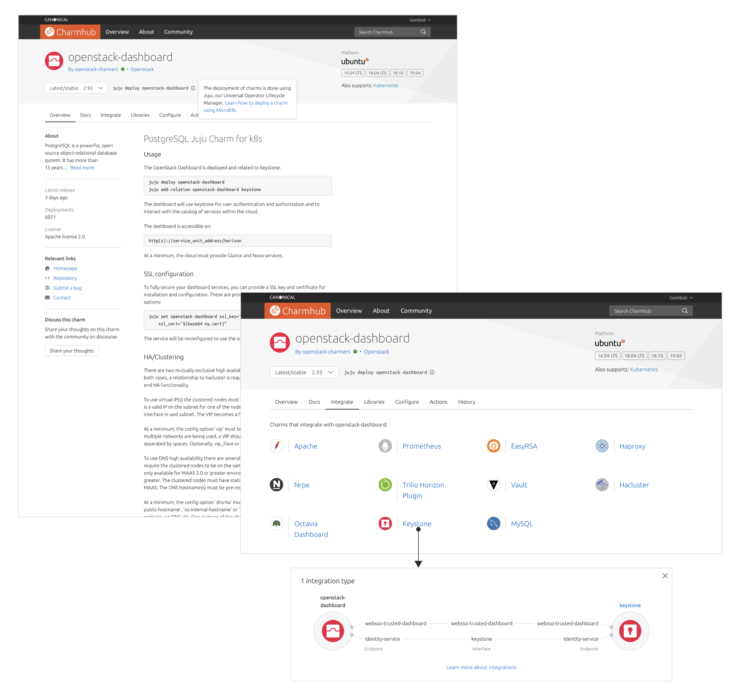This screenshot has width=742, height=700.
Task: Click openstack-dashboard logo in front window header
Action: click(x=280, y=343)
